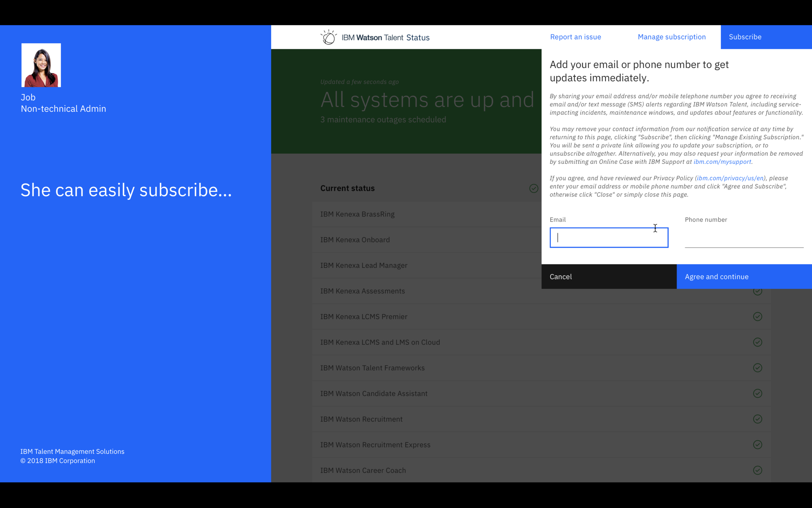Cancel the subscription dialog
812x508 pixels.
pyautogui.click(x=609, y=277)
